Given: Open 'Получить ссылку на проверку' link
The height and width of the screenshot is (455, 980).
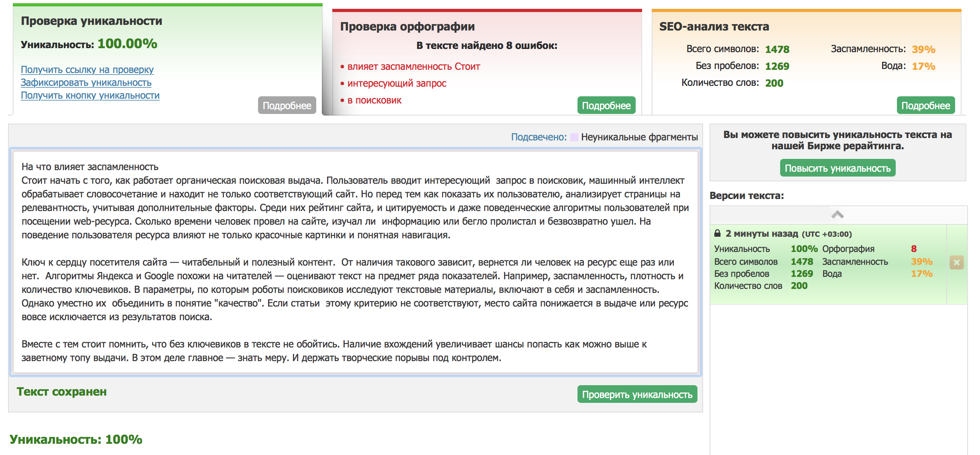Looking at the screenshot, I should (87, 69).
